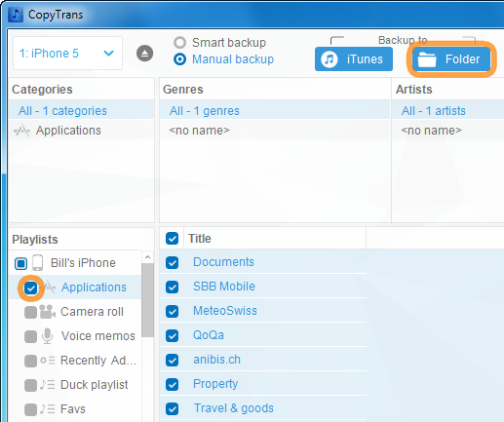Sort by the Title column header
The width and height of the screenshot is (504, 422).
[275, 239]
